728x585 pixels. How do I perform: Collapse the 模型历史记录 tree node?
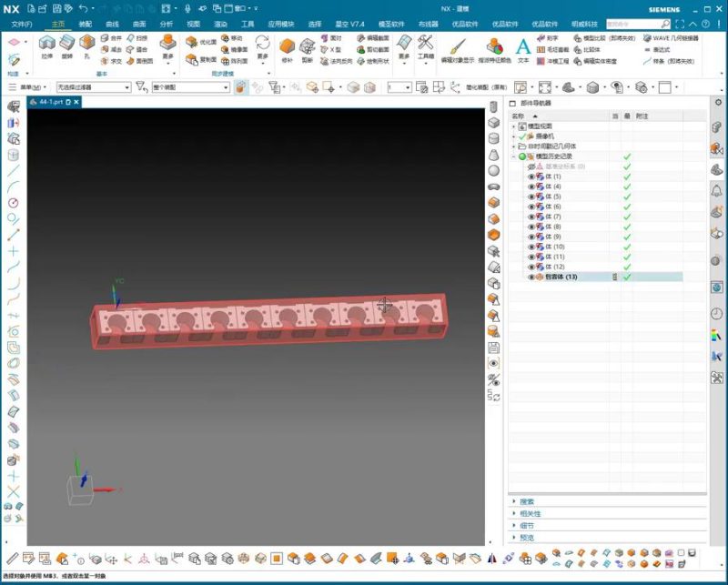coord(513,156)
